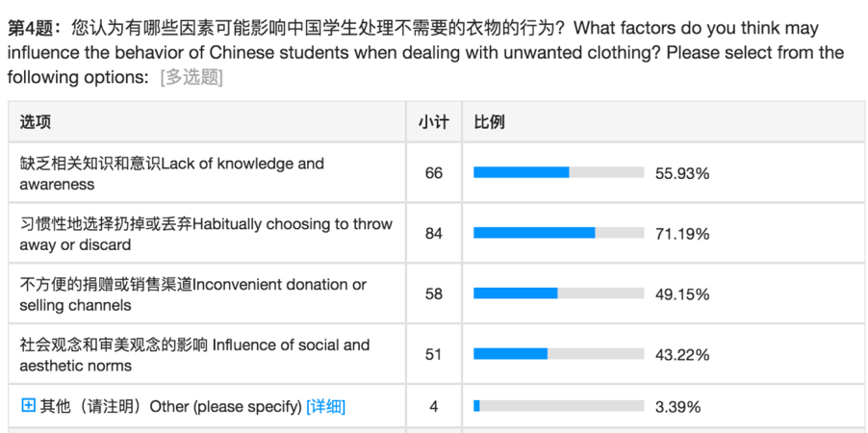Click the 71.19% progress bar
Screen dimensions: 868x433
558,233
